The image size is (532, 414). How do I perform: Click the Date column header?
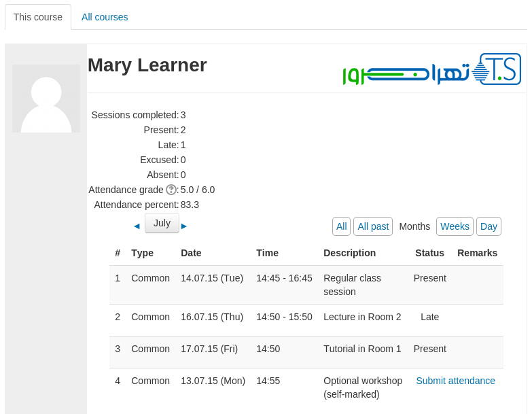191,253
